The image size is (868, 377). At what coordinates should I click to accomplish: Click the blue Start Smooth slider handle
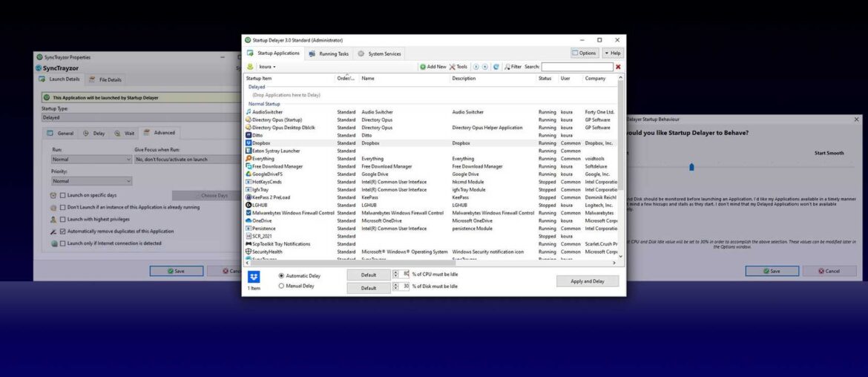691,167
